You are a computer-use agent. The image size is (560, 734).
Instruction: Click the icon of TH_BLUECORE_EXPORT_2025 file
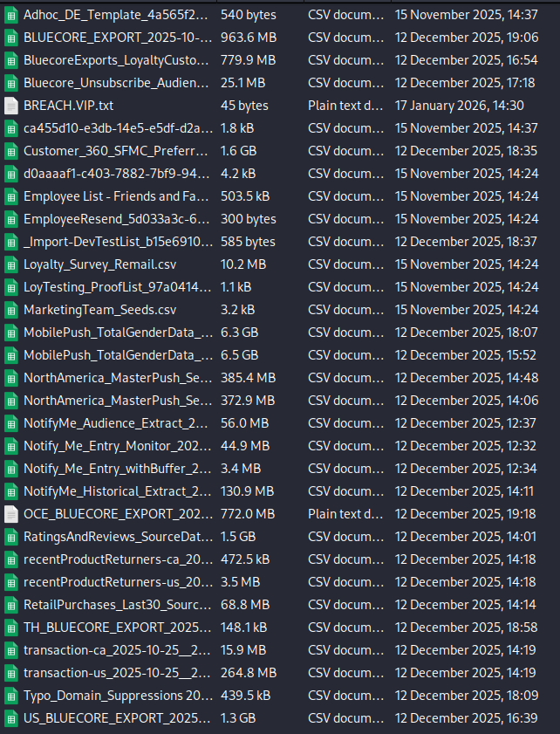coord(10,628)
